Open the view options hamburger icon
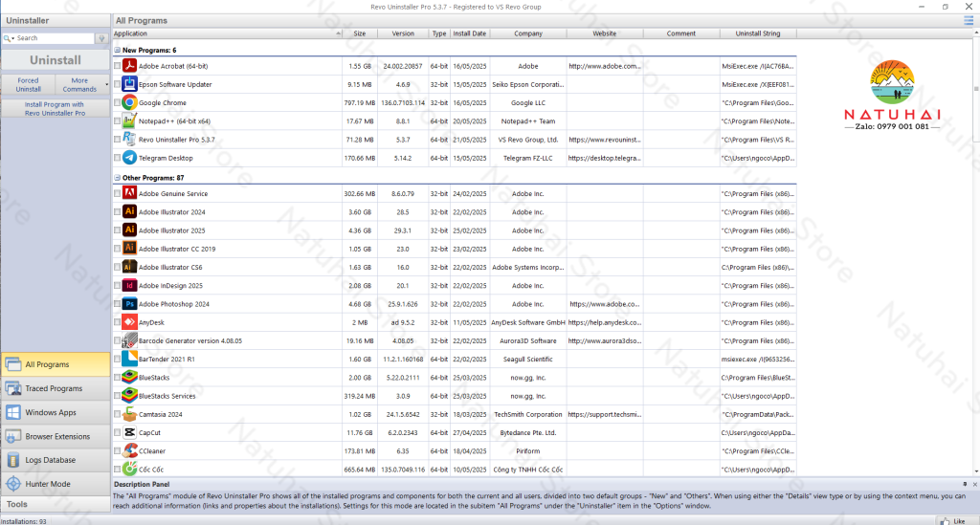 969,21
